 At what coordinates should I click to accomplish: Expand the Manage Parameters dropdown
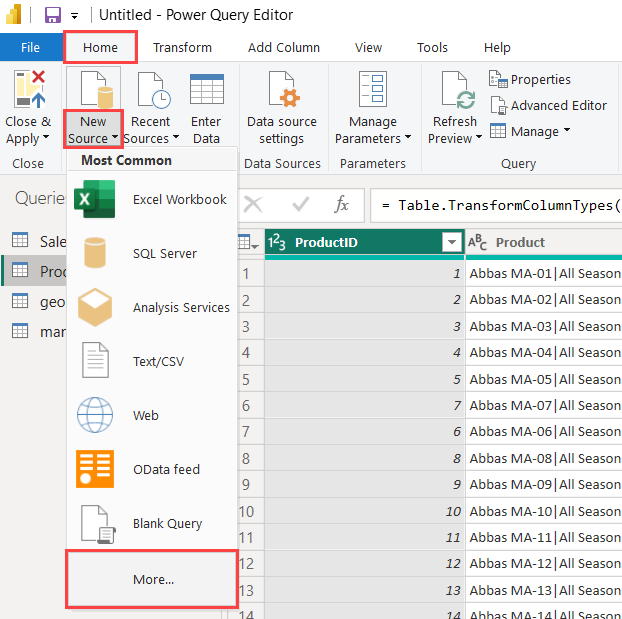408,137
